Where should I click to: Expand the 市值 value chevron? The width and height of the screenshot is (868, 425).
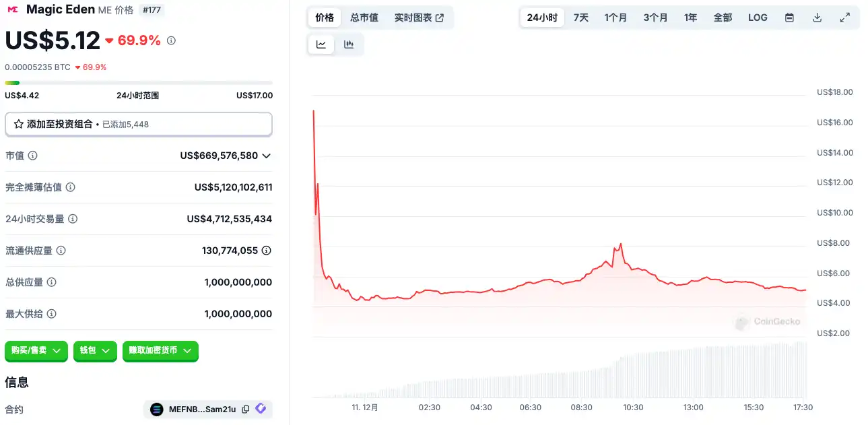[267, 156]
